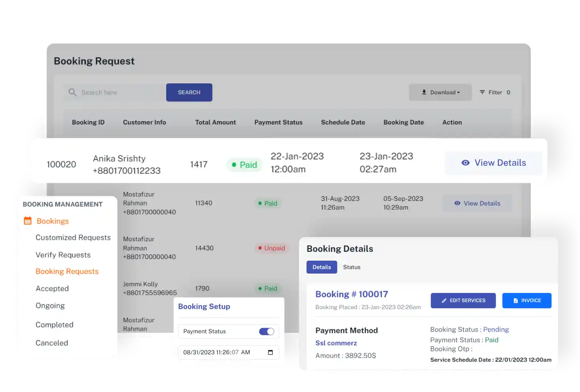Click the Ssl commerz payment method link
The height and width of the screenshot is (392, 580).
336,343
